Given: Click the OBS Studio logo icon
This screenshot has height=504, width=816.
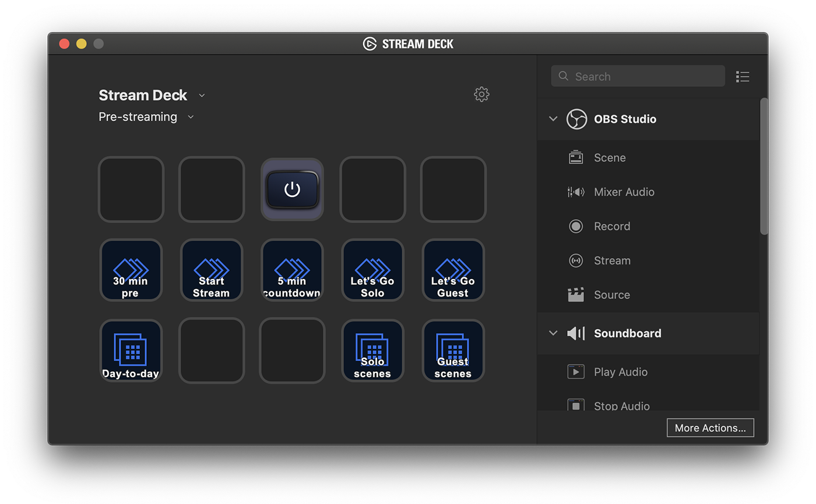Looking at the screenshot, I should pos(576,119).
